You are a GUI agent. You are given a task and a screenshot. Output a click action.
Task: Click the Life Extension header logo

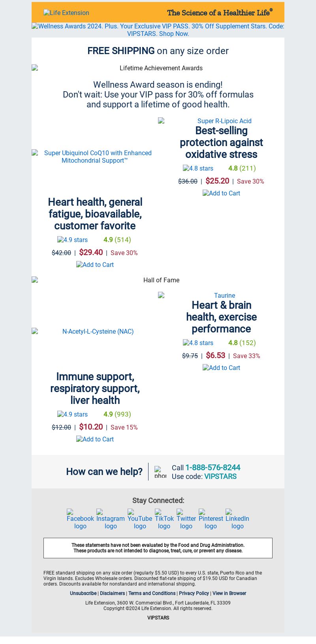point(66,13)
